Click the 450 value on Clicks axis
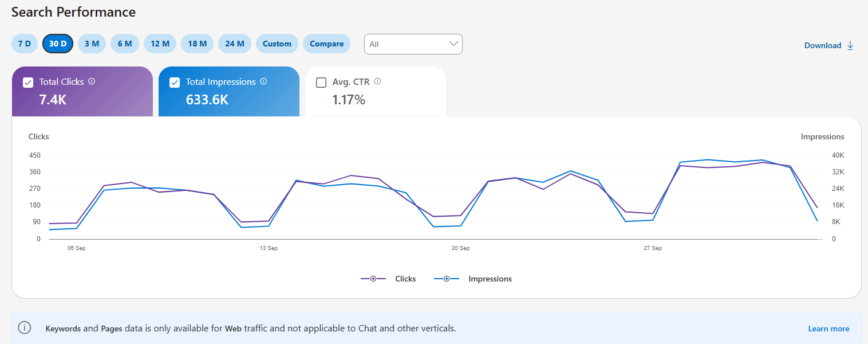868x344 pixels. [34, 155]
